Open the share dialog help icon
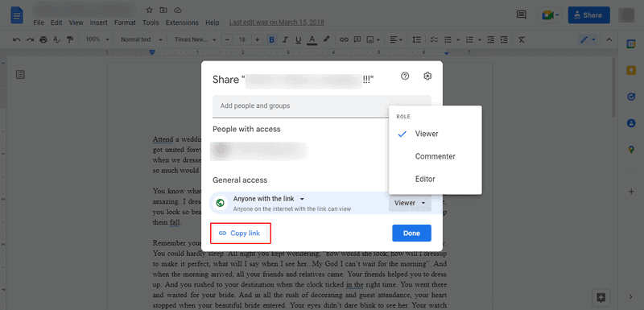The width and height of the screenshot is (644, 310). [x=405, y=76]
